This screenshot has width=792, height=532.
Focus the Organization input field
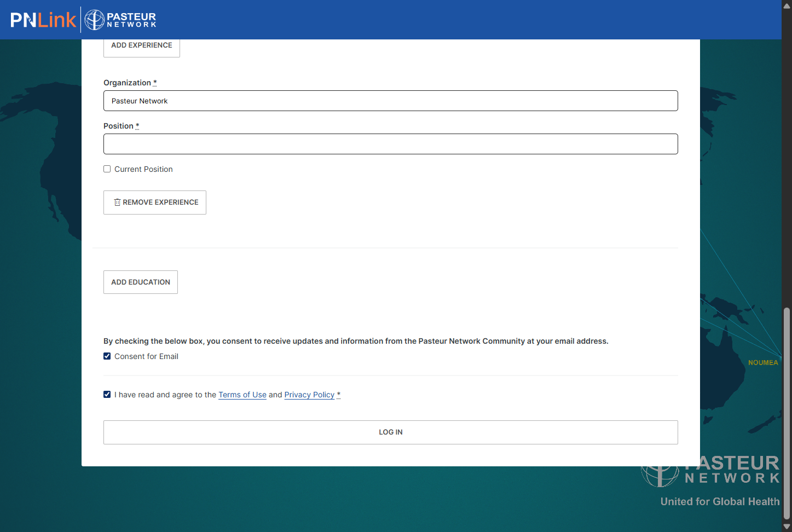391,101
